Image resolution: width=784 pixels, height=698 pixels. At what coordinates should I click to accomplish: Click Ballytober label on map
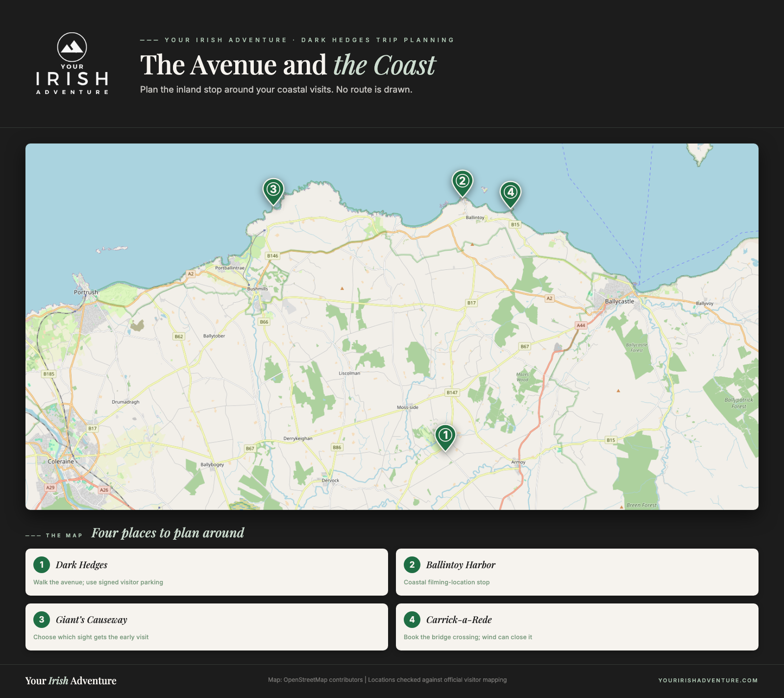tap(214, 336)
